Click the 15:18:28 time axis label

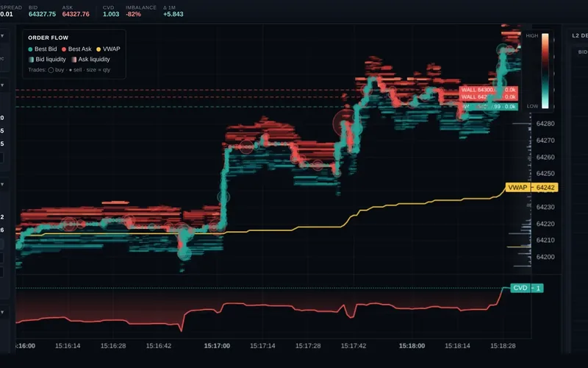503,346
